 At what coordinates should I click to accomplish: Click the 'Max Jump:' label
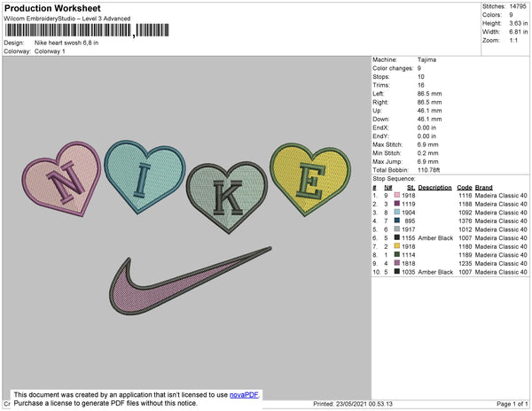tap(387, 161)
